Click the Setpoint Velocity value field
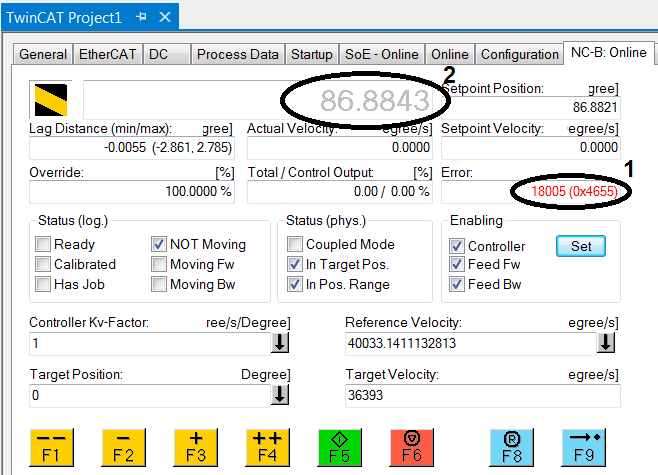This screenshot has height=475, width=658. point(531,148)
